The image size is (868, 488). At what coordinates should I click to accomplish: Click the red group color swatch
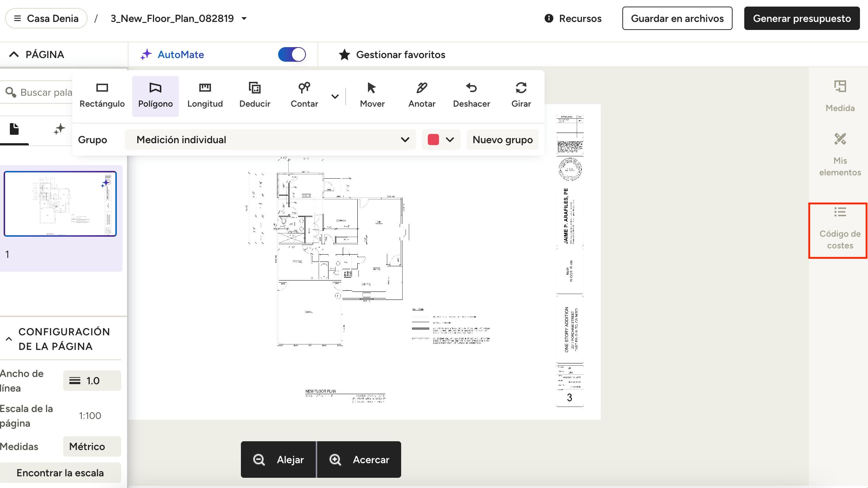433,140
